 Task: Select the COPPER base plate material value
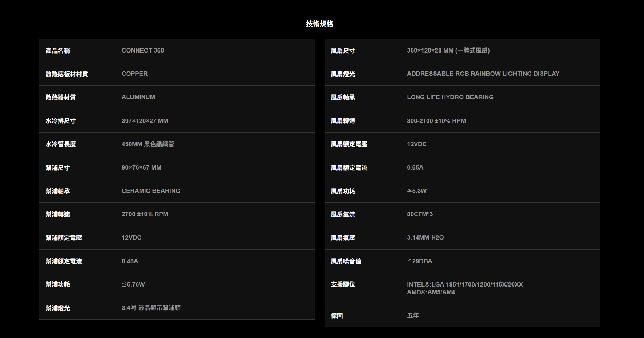click(134, 74)
